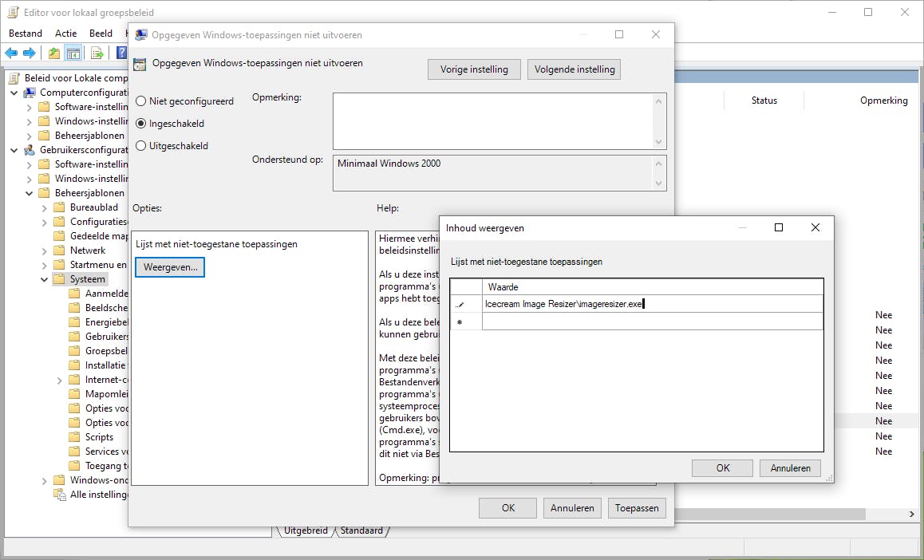Screen dimensions: 924x560
Task: Select the Installatie tree item label
Action: (x=105, y=365)
